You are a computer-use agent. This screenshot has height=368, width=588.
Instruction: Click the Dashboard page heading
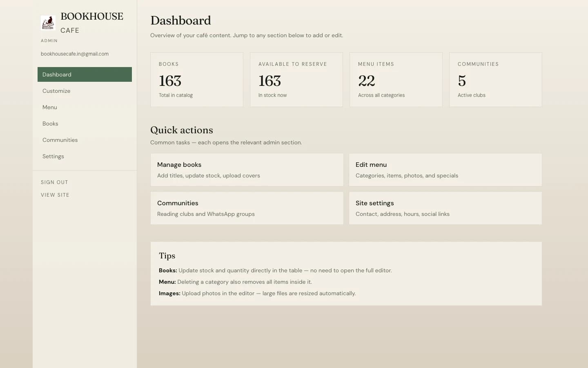180,20
